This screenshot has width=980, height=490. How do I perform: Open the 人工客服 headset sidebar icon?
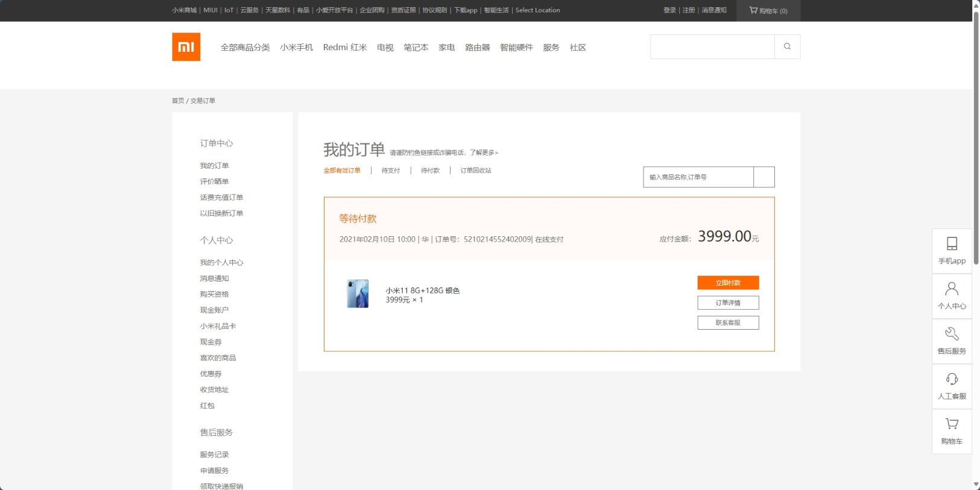click(952, 386)
